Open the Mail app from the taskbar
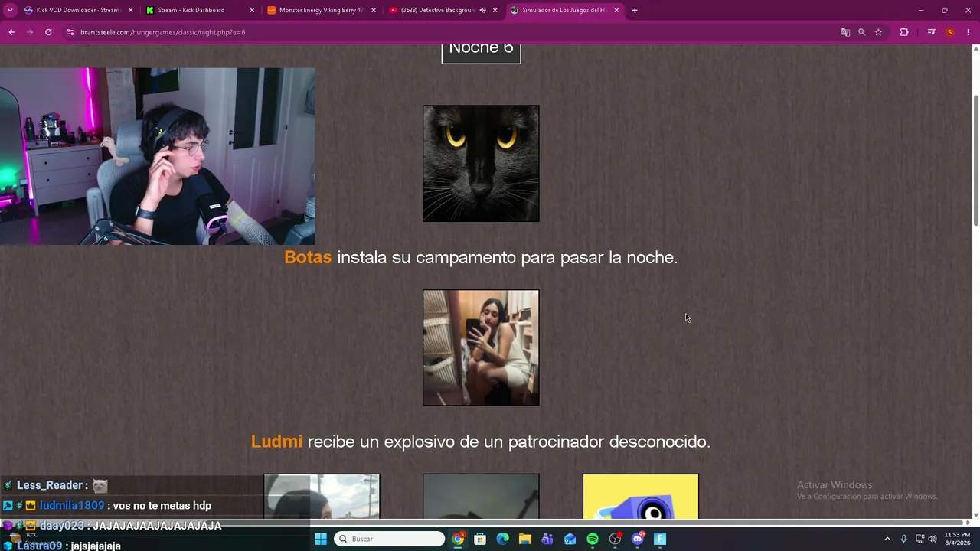980x551 pixels. 570,539
